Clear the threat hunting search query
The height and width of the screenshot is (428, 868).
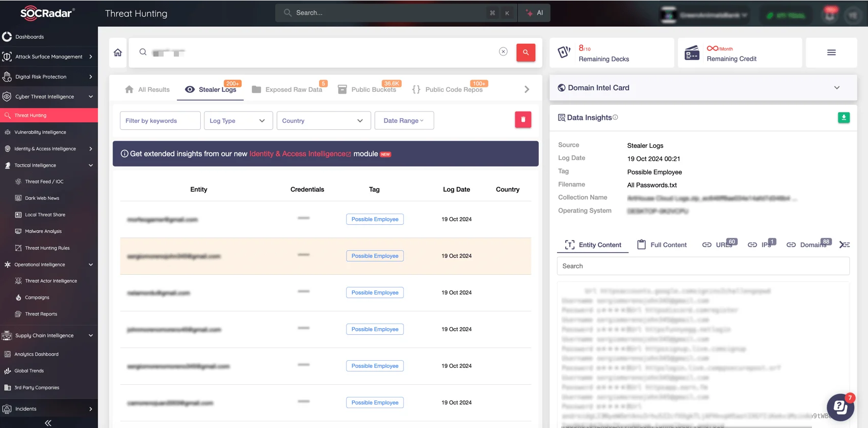503,51
